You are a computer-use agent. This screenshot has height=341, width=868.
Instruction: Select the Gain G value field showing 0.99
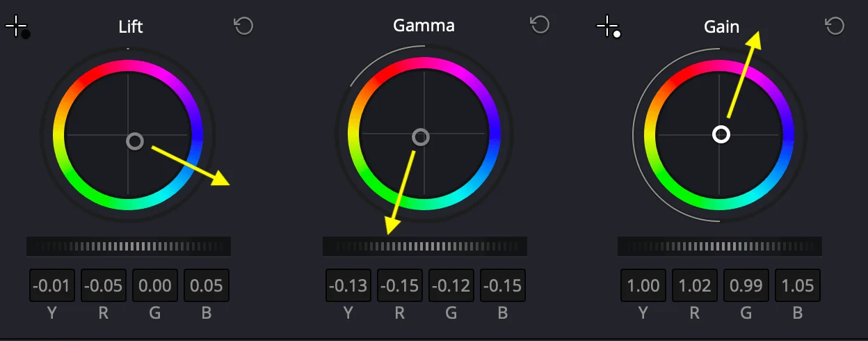coord(746,286)
